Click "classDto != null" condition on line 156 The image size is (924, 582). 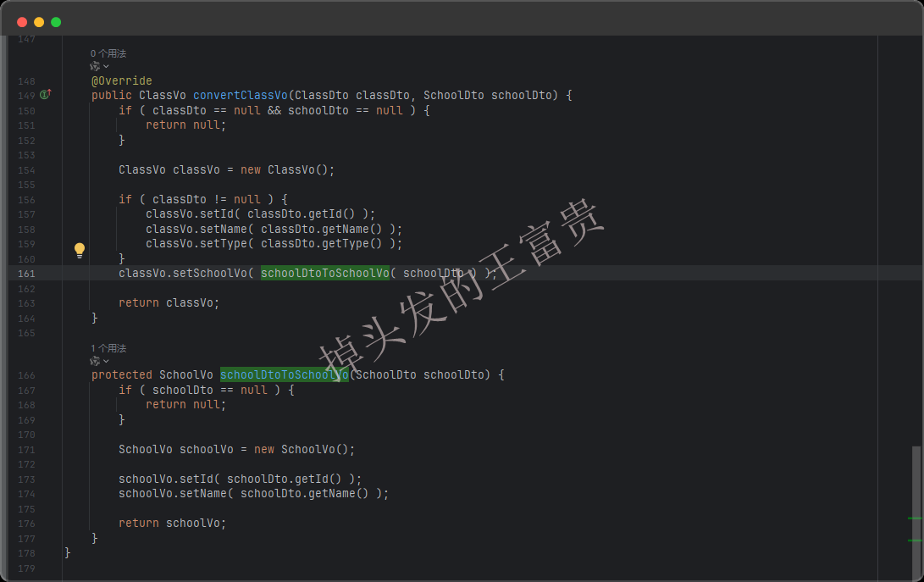[207, 199]
